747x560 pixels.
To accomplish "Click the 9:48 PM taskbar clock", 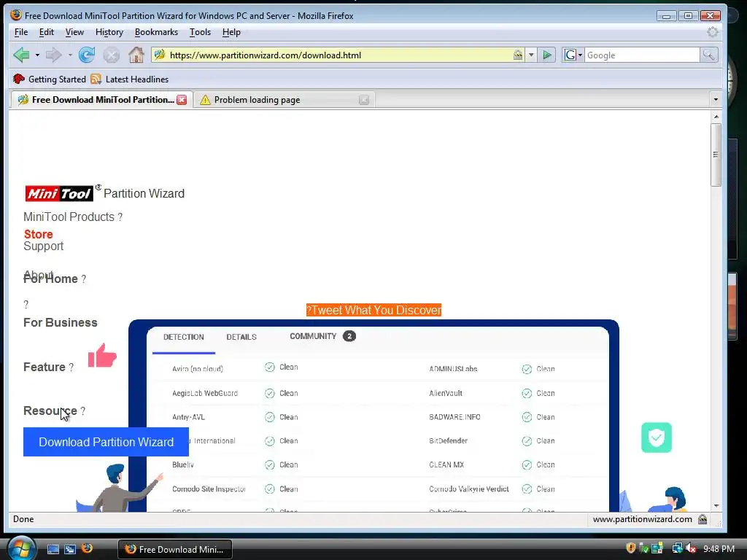I will click(x=719, y=549).
